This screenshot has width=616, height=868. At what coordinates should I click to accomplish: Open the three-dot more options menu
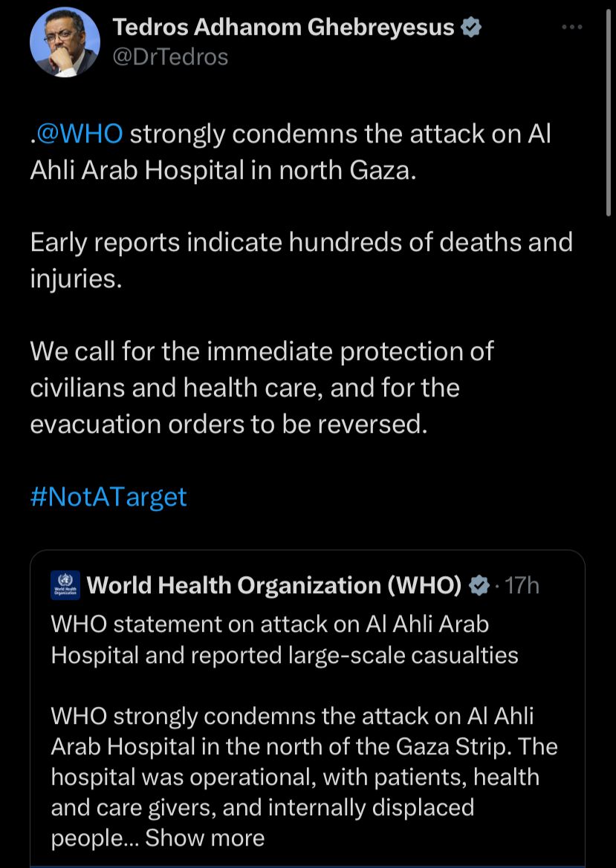[x=572, y=27]
